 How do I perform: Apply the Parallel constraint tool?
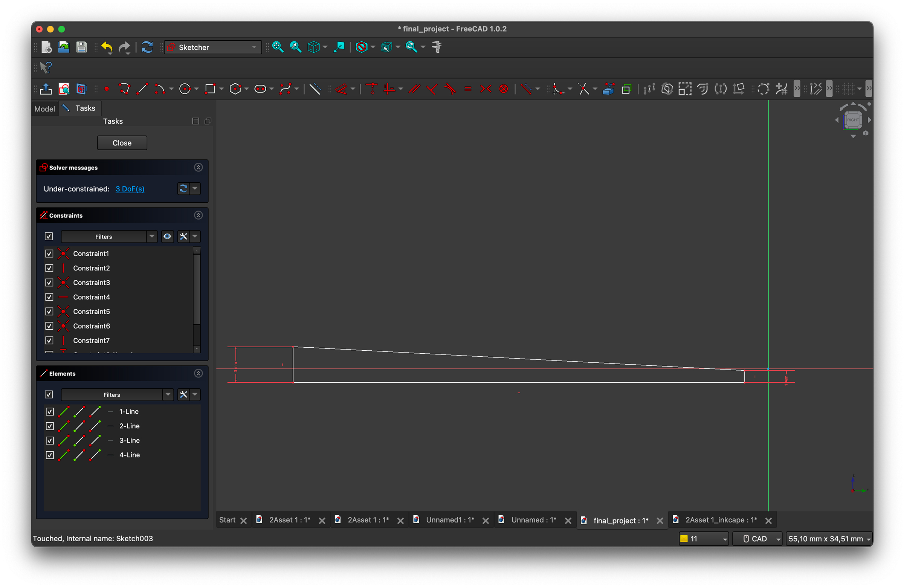pyautogui.click(x=414, y=89)
